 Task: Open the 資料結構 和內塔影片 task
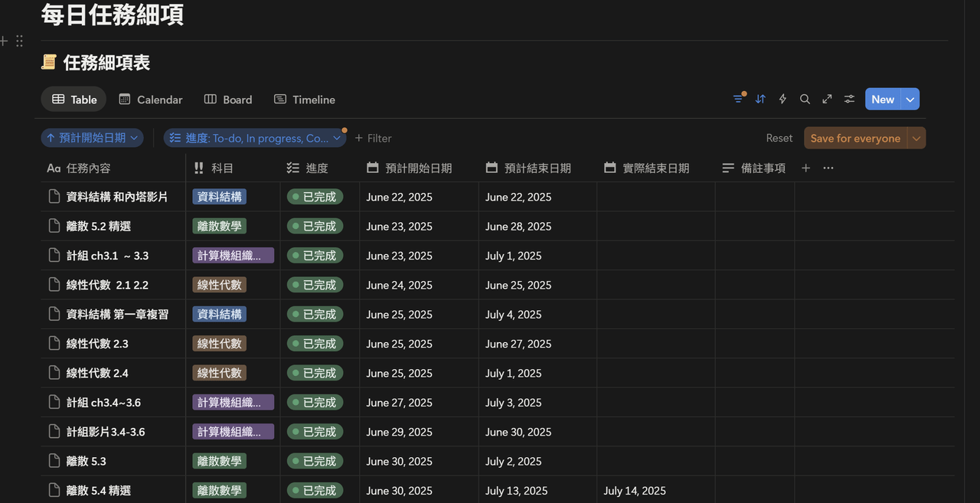tap(117, 197)
